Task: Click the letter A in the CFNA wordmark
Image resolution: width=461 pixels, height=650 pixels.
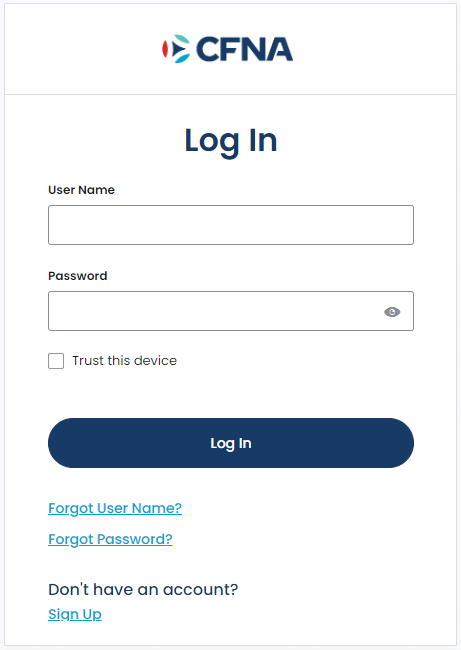Action: (x=279, y=49)
